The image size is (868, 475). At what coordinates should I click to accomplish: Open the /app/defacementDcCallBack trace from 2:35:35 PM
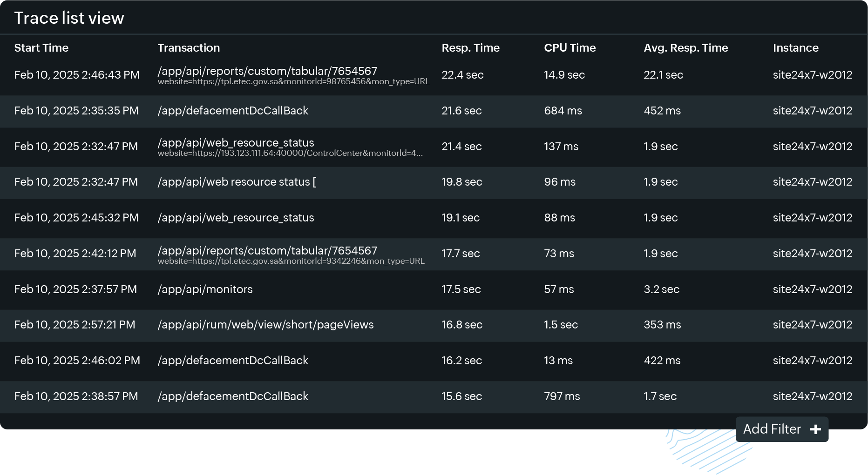[x=233, y=111]
